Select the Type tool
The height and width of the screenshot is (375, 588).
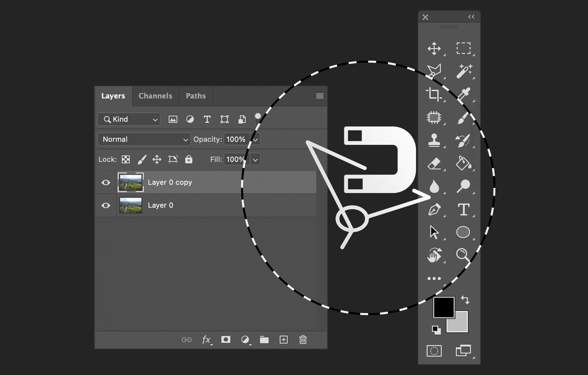464,210
